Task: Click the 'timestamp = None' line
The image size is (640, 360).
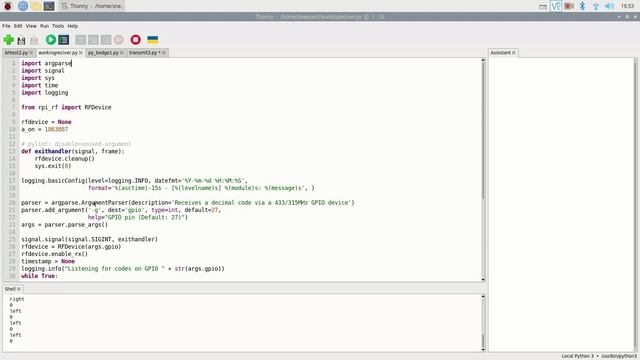Action: click(48, 261)
